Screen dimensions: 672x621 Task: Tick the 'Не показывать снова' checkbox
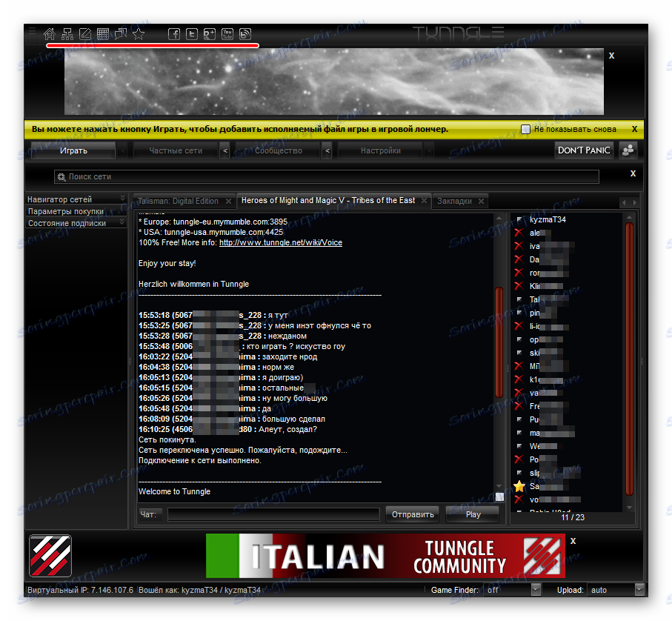pyautogui.click(x=525, y=129)
